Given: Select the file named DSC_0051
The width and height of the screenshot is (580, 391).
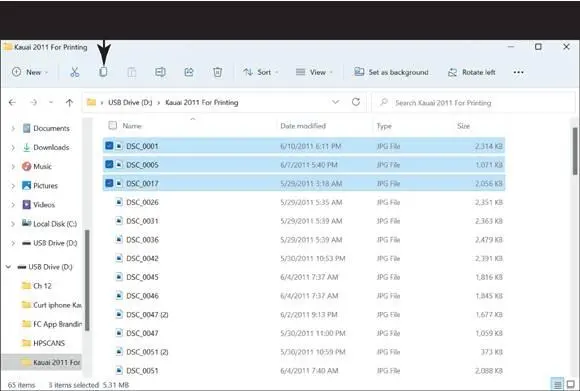Looking at the screenshot, I should pos(142,371).
